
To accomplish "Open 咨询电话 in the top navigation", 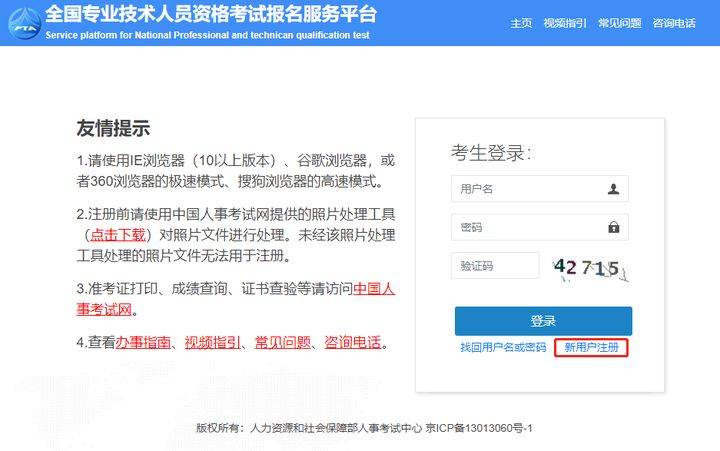I will tap(674, 23).
